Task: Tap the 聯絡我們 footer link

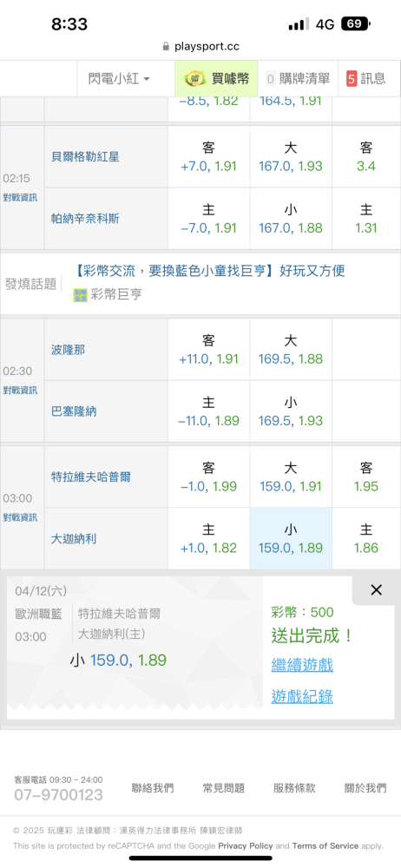Action: click(152, 788)
